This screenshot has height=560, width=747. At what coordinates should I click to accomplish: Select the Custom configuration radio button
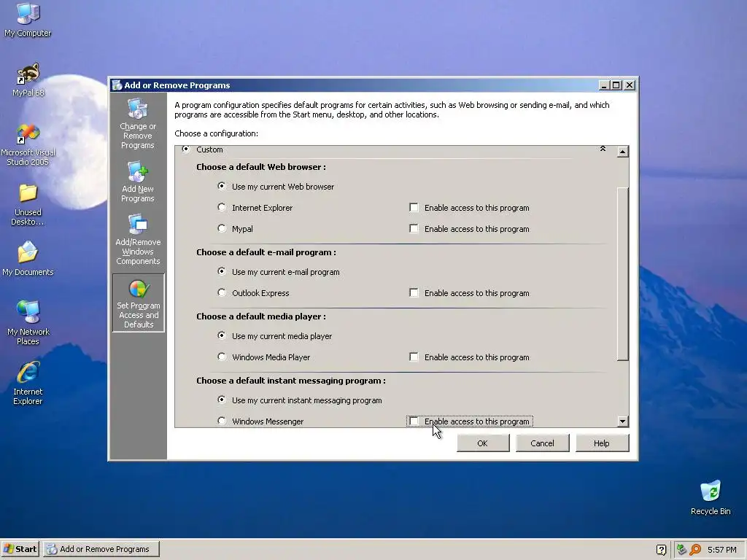pos(186,149)
